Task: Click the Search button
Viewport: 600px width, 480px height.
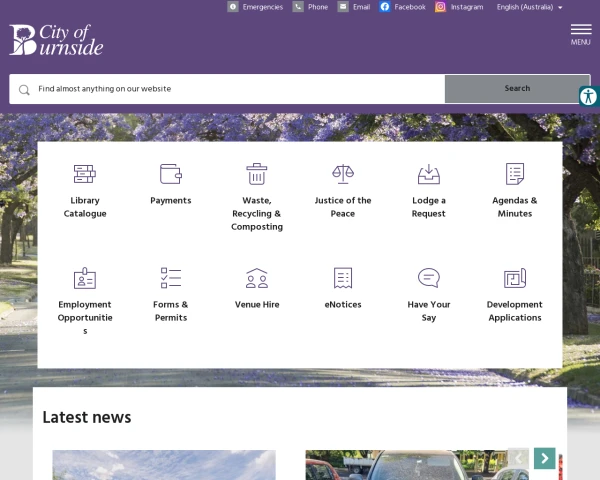Action: pyautogui.click(x=517, y=89)
